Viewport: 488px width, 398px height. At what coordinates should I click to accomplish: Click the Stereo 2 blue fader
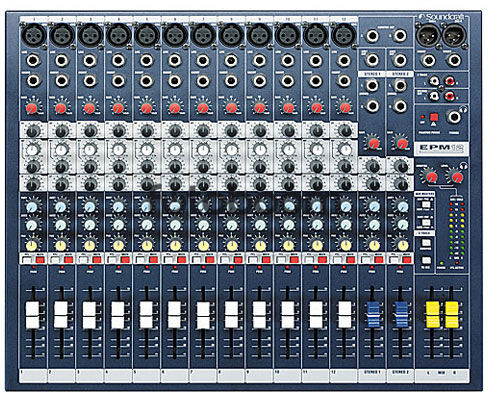[401, 315]
